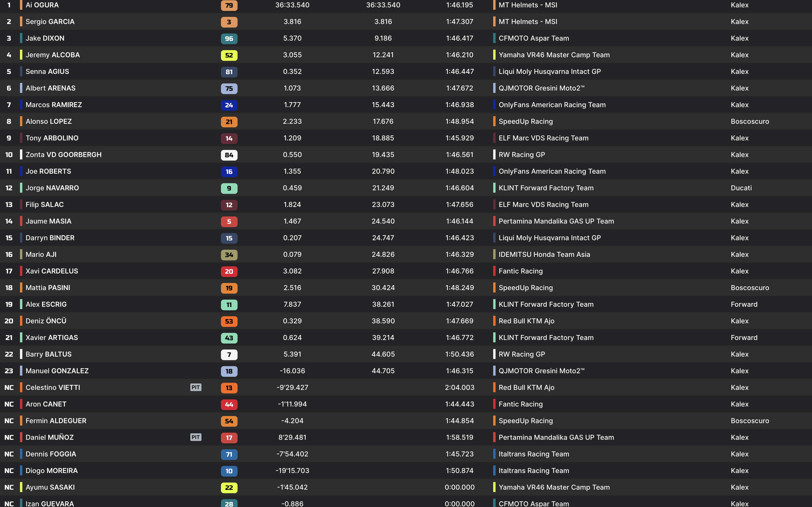Select the red number 44 badge
Viewport: 812px width, 507px height.
pos(229,404)
